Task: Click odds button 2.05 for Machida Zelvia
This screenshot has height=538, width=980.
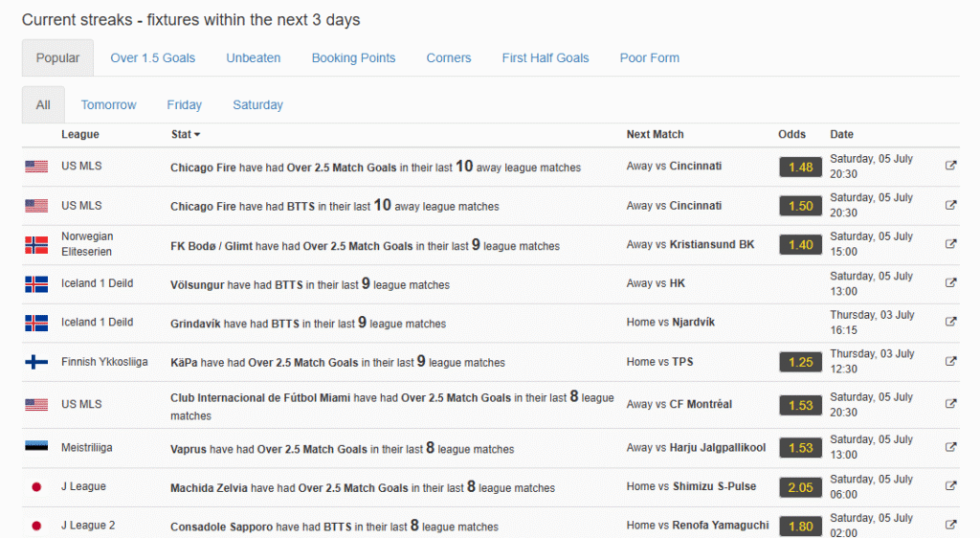Action: (x=801, y=487)
